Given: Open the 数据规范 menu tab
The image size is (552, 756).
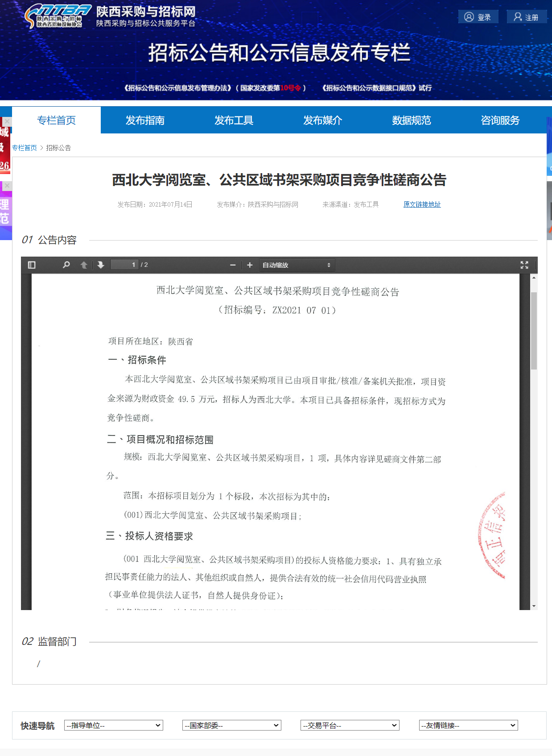Looking at the screenshot, I should 411,120.
